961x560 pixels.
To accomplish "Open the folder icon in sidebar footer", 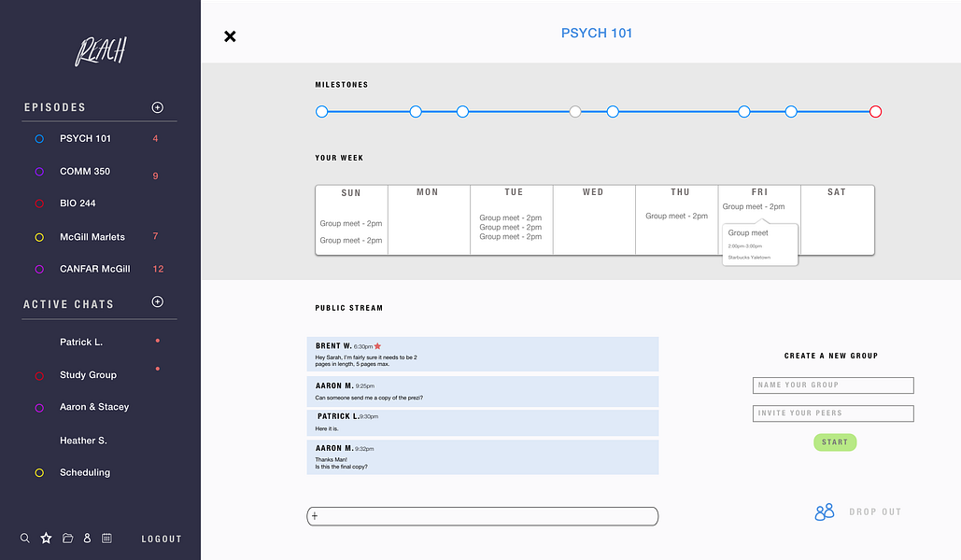I will (67, 539).
